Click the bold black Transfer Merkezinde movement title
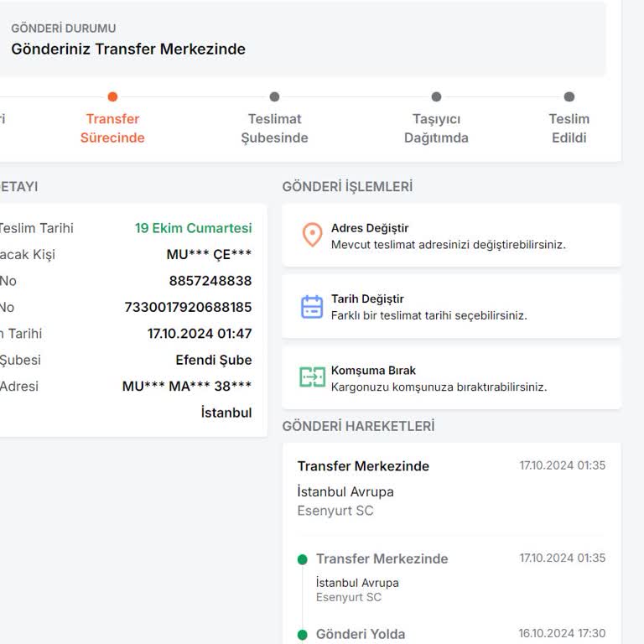 click(363, 466)
